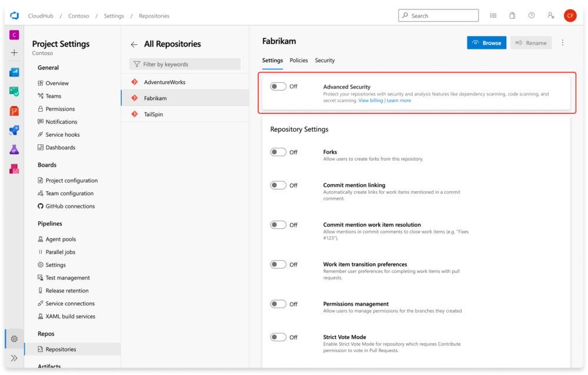Enable Commit mention linking toggle
This screenshot has width=588, height=375.
tap(278, 185)
